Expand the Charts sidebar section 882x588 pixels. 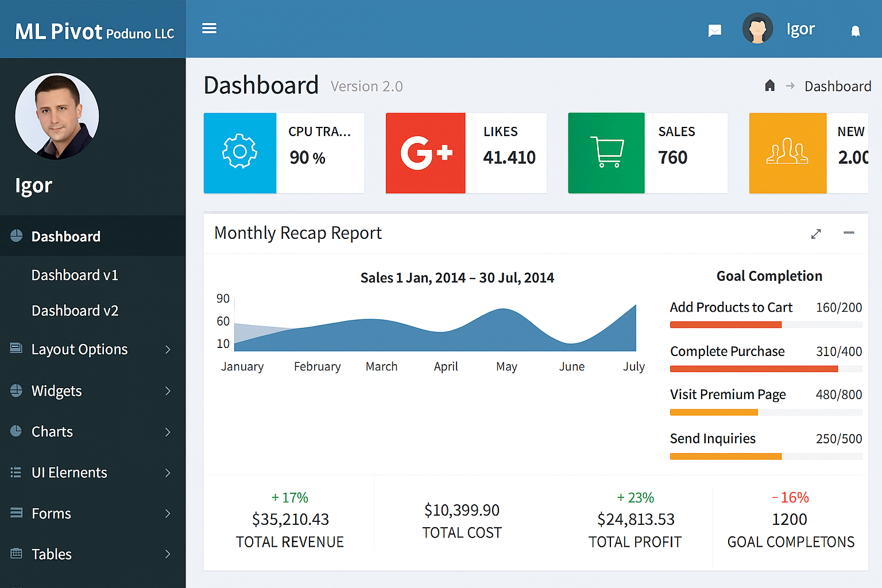(x=168, y=432)
